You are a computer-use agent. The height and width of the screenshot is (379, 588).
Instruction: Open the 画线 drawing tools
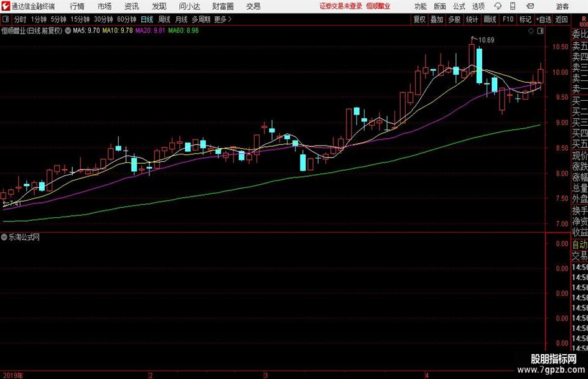[x=490, y=19]
